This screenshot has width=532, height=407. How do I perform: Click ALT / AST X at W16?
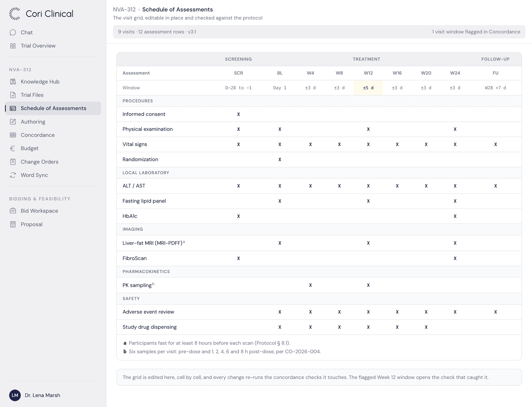[397, 186]
